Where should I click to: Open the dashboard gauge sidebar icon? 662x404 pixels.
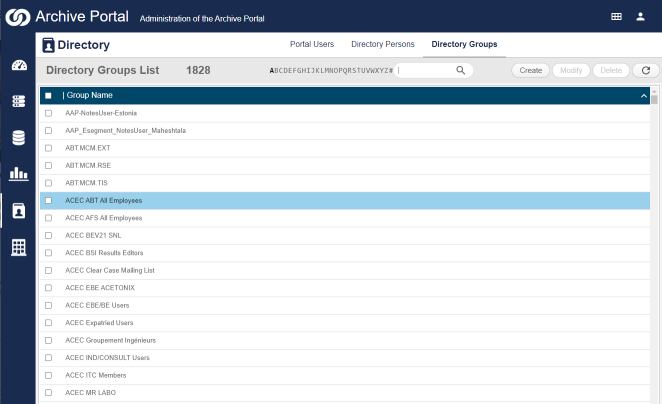[19, 65]
